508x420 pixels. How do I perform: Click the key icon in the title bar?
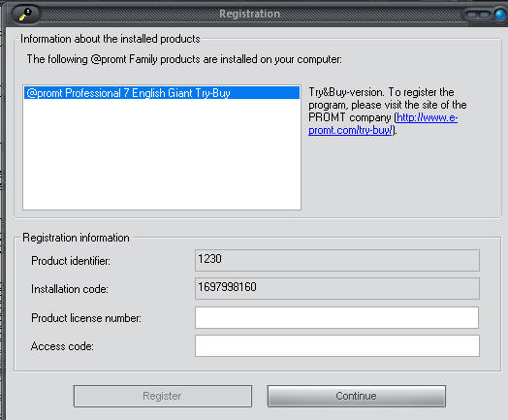pos(25,15)
